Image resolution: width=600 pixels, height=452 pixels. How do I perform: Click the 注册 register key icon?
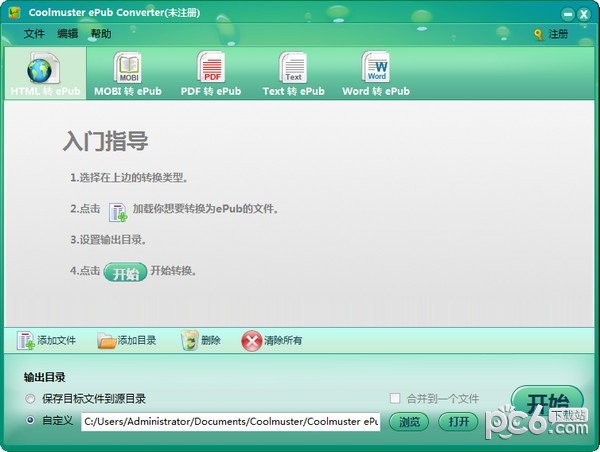(x=538, y=34)
